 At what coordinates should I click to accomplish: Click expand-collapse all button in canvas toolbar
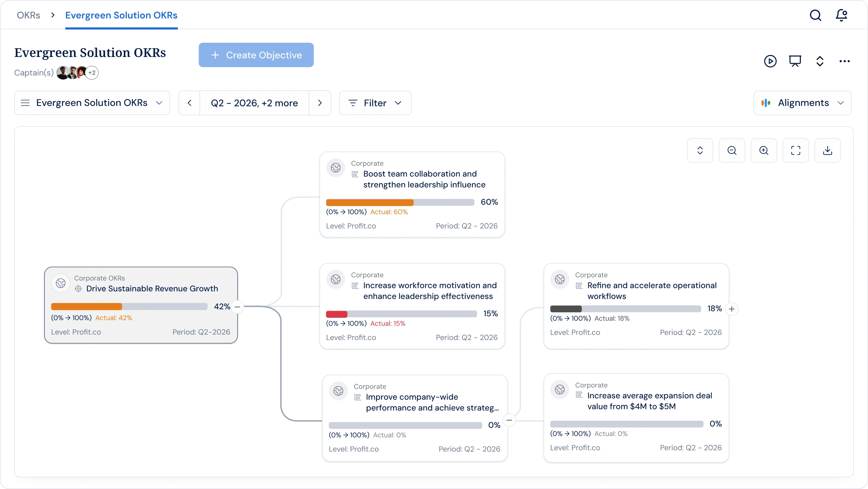point(700,150)
